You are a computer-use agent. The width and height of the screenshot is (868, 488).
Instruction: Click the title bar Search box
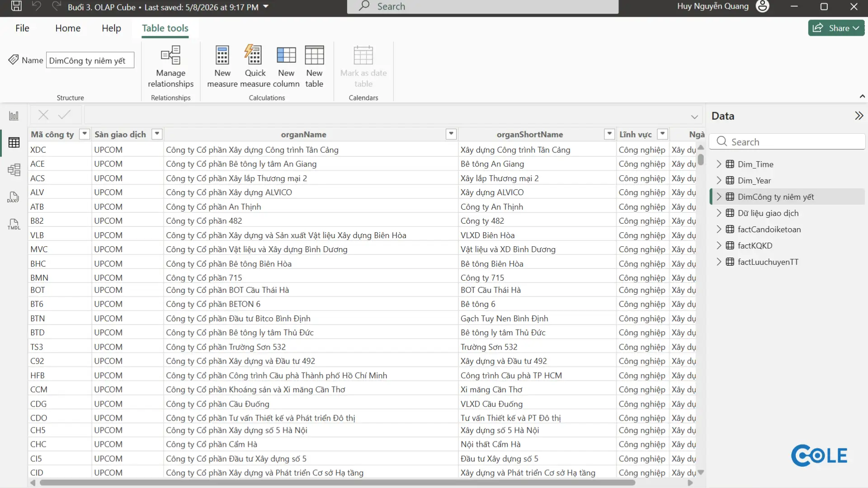482,6
